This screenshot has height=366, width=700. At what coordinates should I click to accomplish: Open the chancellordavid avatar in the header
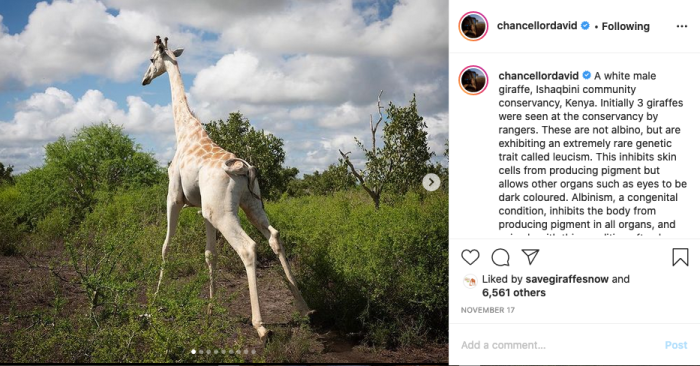(x=473, y=26)
